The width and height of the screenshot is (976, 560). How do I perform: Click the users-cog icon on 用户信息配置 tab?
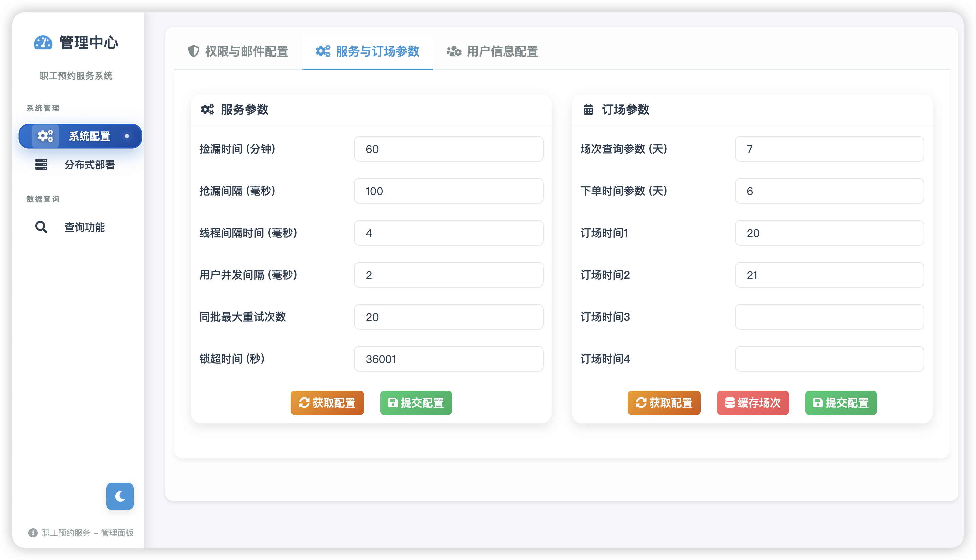coord(454,51)
